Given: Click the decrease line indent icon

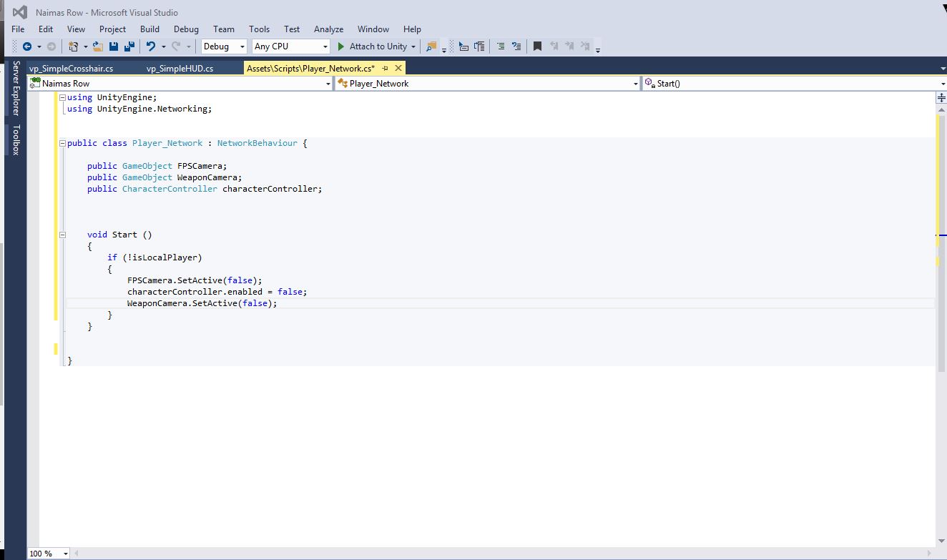Looking at the screenshot, I should pyautogui.click(x=463, y=46).
